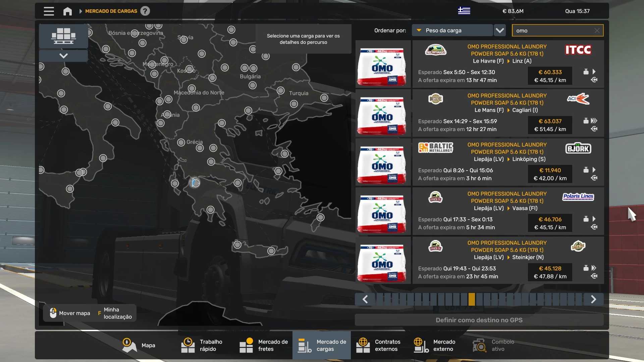Image resolution: width=644 pixels, height=362 pixels.
Task: Click the source company logo for Le Mans job
Action: coord(435,99)
